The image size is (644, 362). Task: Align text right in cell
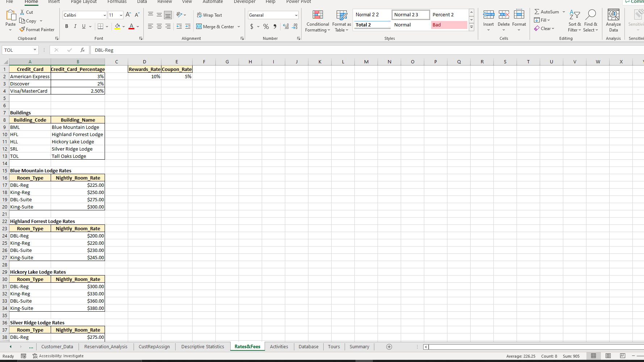tap(168, 26)
